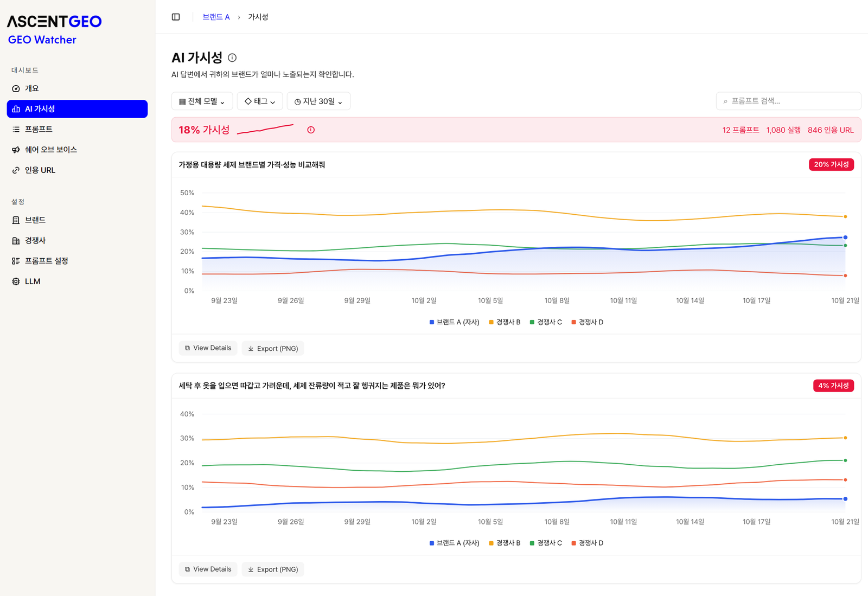
Task: Click the 개요 gauge icon in sidebar
Action: click(x=16, y=88)
